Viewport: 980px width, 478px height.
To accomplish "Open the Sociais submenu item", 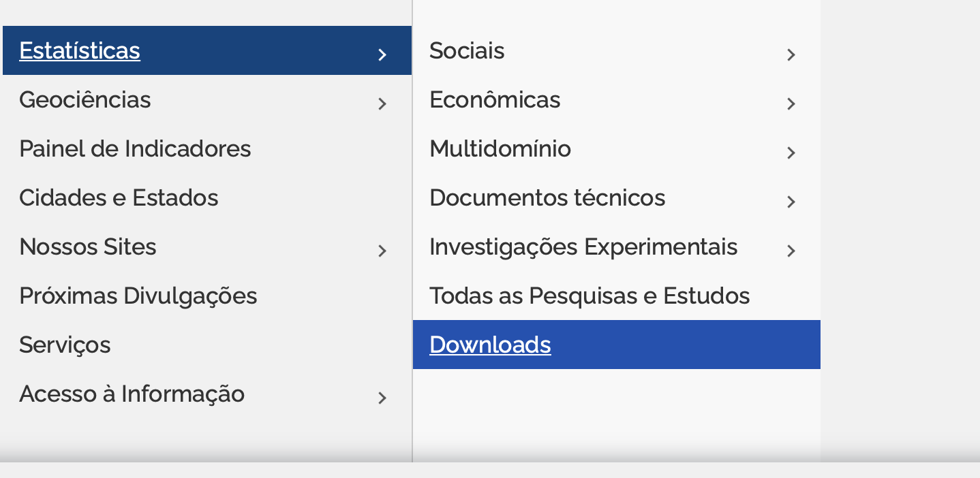I will point(467,50).
